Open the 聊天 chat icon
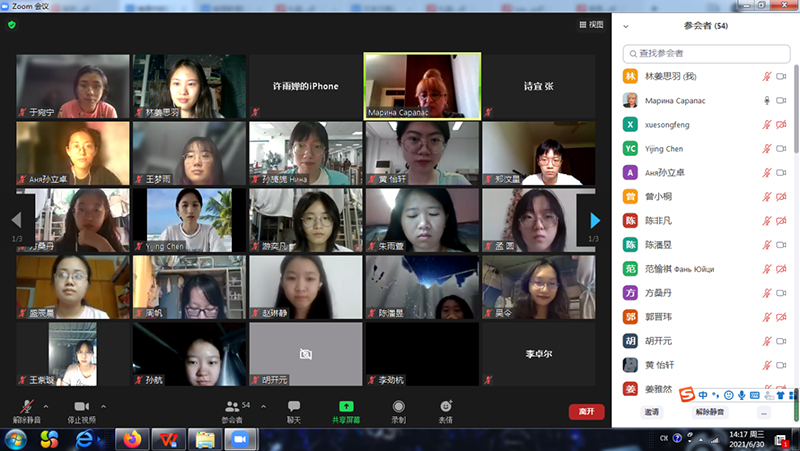This screenshot has height=451, width=800. pyautogui.click(x=294, y=406)
